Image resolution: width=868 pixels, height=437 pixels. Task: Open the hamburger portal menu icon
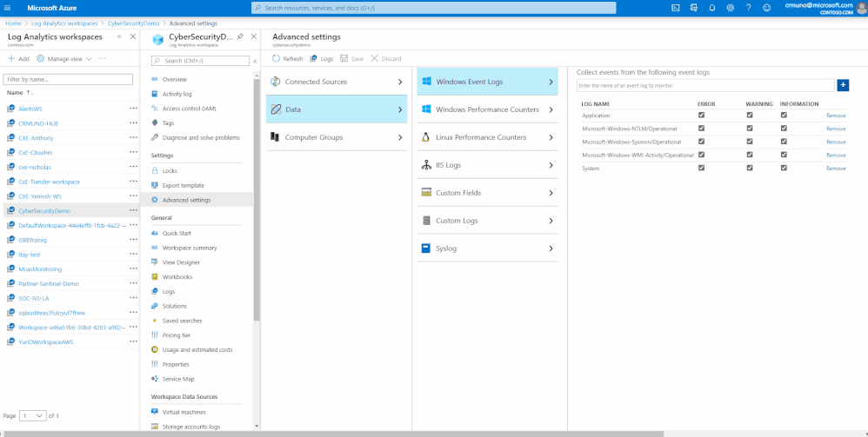point(8,8)
